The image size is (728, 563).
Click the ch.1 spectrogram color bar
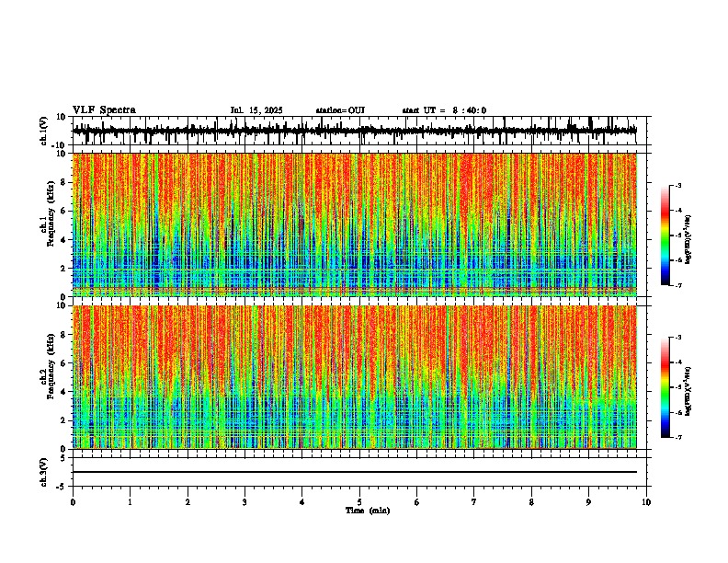[x=665, y=236]
